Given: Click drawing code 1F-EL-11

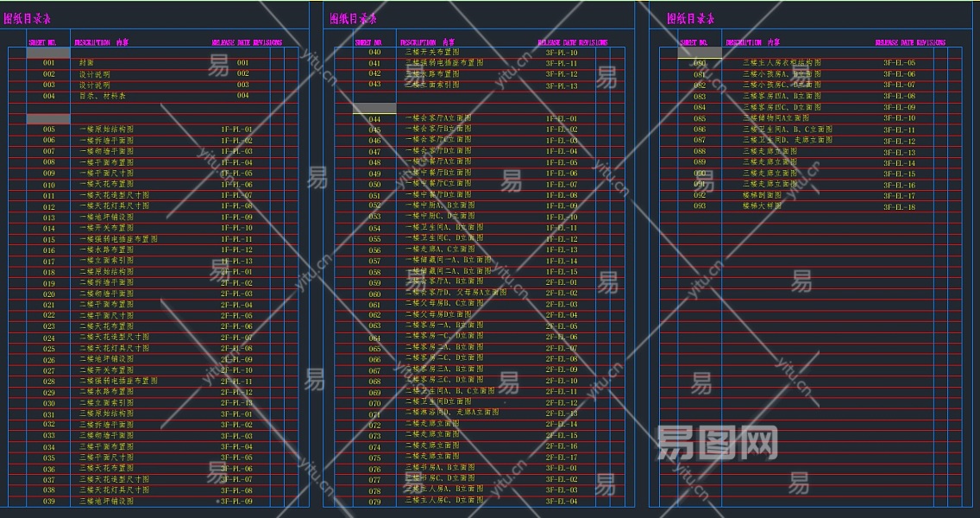Looking at the screenshot, I should click(562, 228).
